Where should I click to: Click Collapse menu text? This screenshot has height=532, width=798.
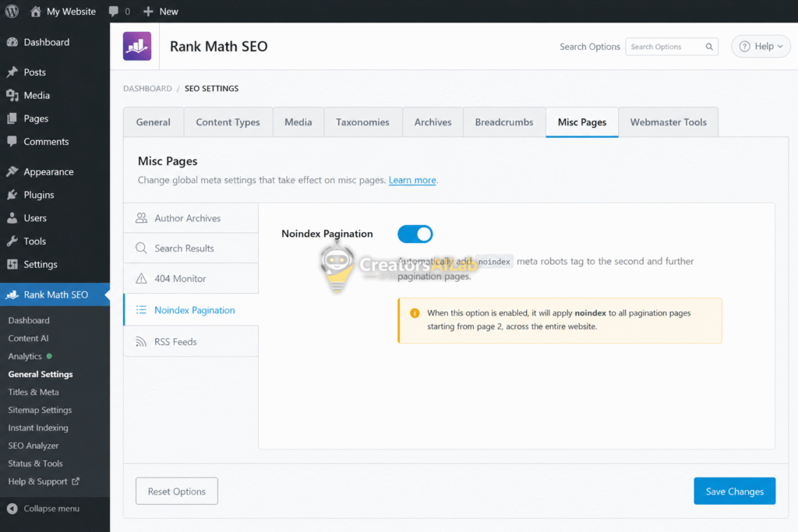(51, 509)
